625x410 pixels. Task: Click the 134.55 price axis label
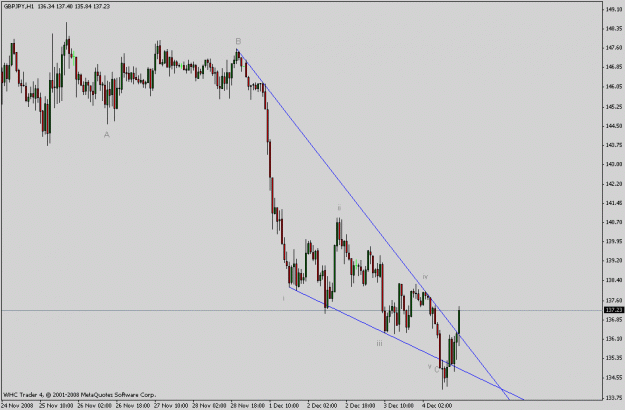tap(614, 377)
